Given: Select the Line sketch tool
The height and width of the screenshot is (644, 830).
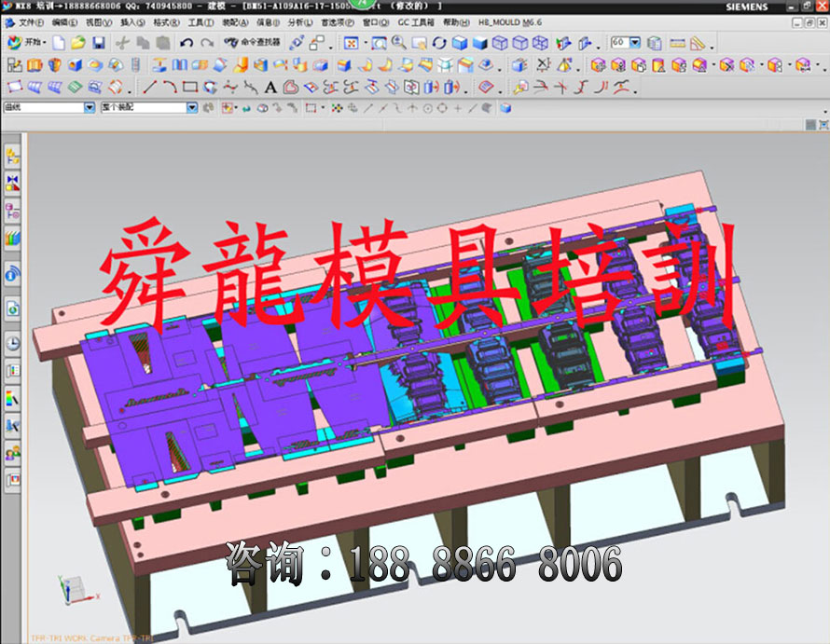Looking at the screenshot, I should click(150, 87).
